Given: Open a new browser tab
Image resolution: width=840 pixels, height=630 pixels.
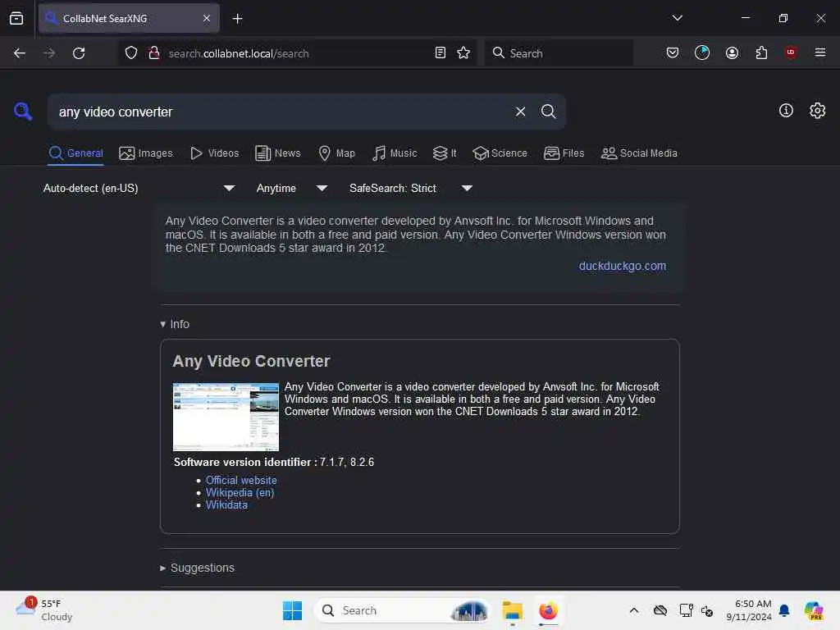Looking at the screenshot, I should [x=237, y=19].
